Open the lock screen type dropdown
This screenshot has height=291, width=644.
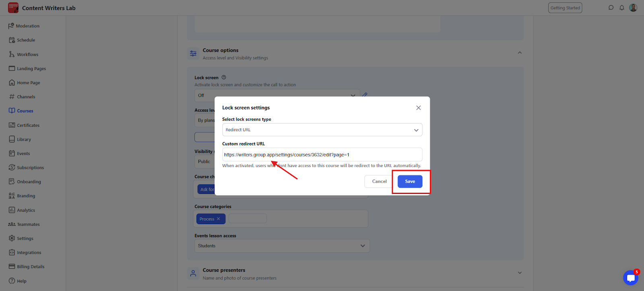click(x=322, y=130)
